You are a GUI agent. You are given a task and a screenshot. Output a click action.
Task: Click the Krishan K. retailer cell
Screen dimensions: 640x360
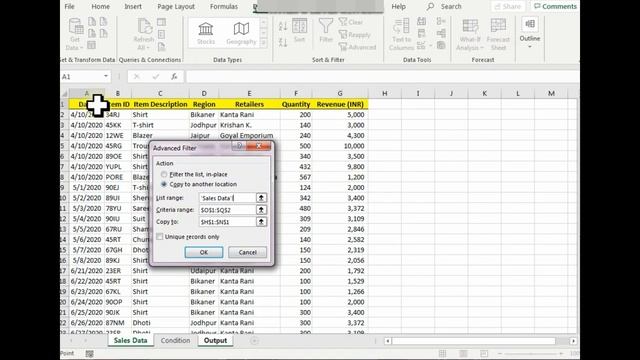249,125
